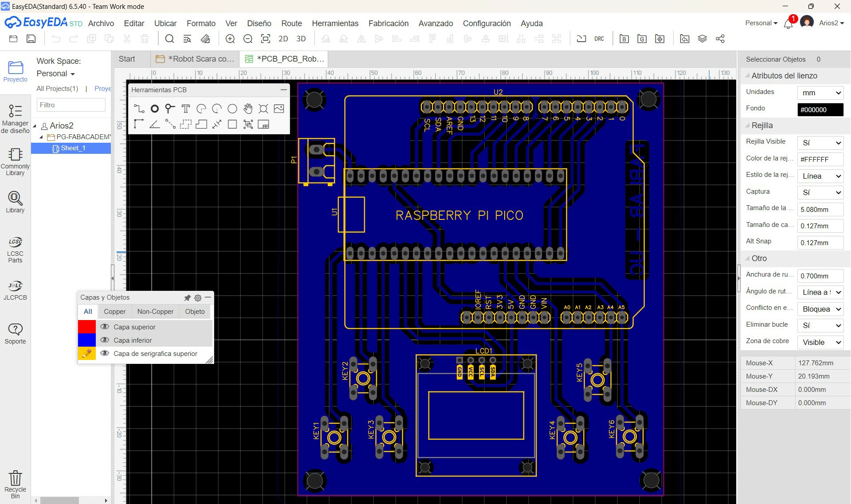Click the Zoom in icon
Screen dimensions: 851x504
point(230,39)
